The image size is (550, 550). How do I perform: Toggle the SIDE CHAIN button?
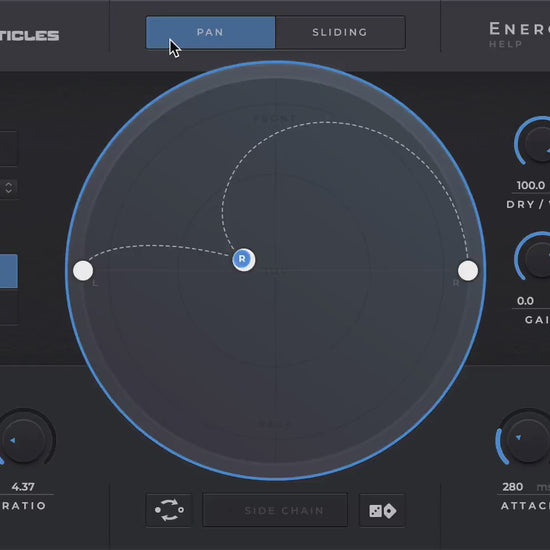click(275, 510)
